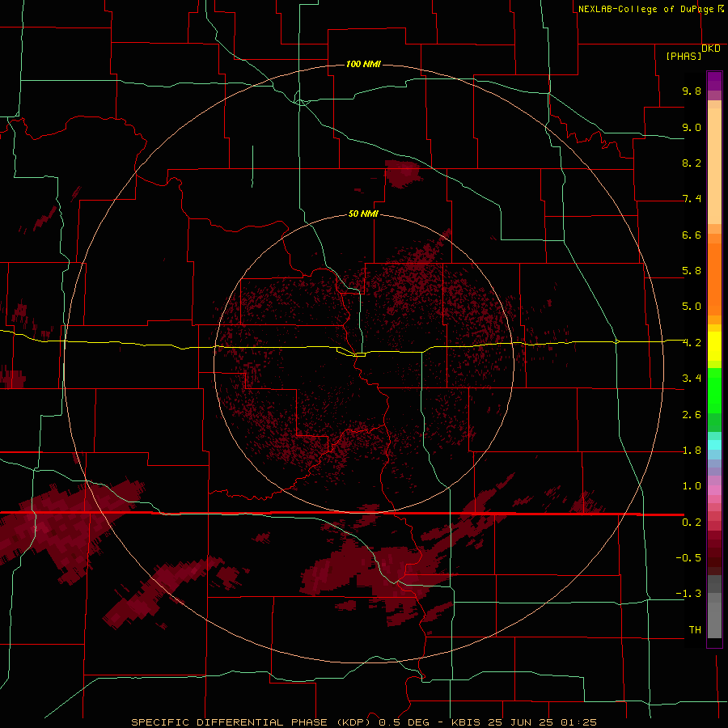The height and width of the screenshot is (728, 728).
Task: Click the [PHAS] legend heading
Action: point(684,56)
